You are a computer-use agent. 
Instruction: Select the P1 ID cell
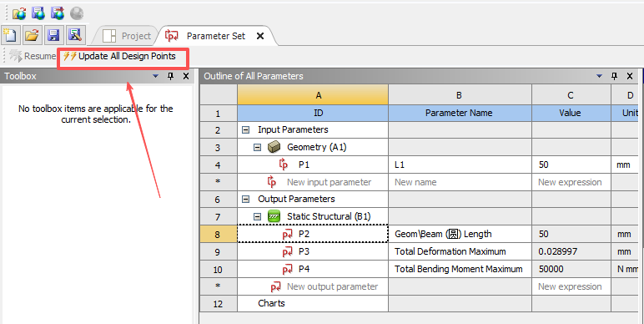click(313, 165)
